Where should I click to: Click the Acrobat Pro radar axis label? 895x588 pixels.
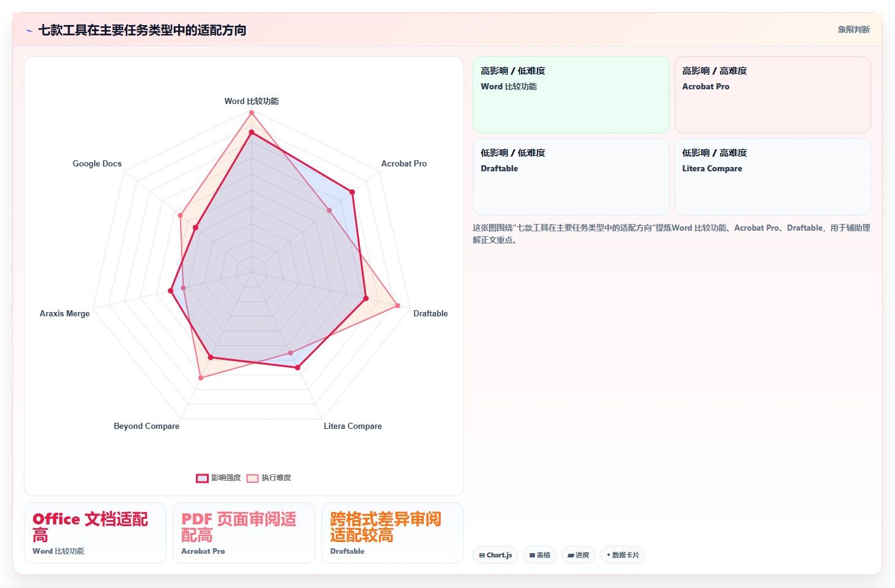404,163
